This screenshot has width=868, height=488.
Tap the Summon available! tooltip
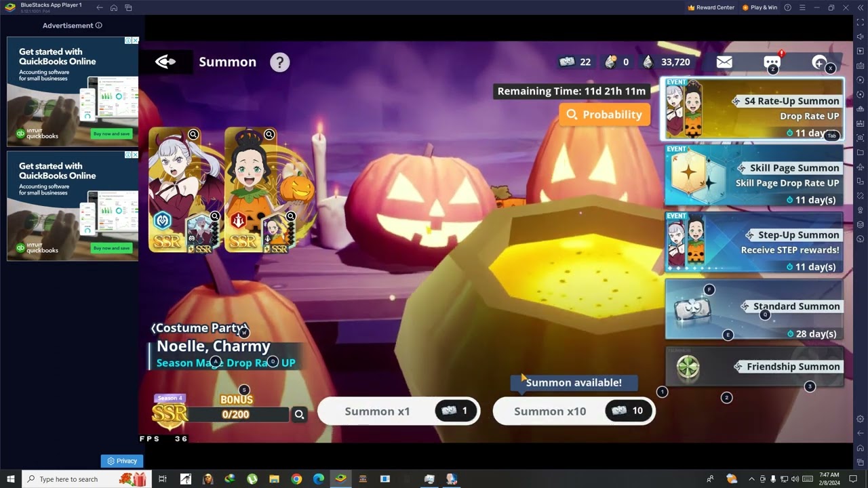[574, 383]
